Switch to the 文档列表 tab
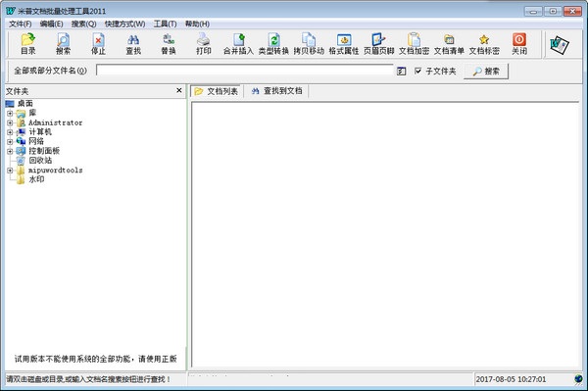The width and height of the screenshot is (588, 391). click(217, 91)
